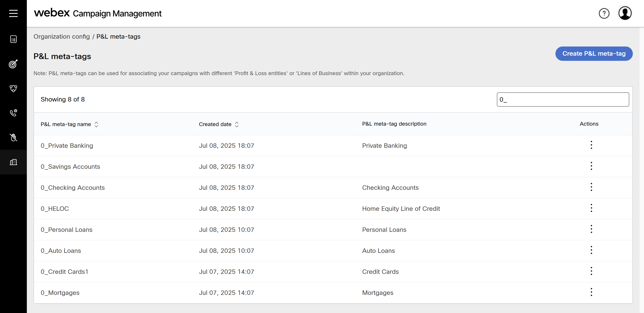The image size is (644, 313).
Task: Open actions menu for 0_Personal Loans
Action: point(591,229)
